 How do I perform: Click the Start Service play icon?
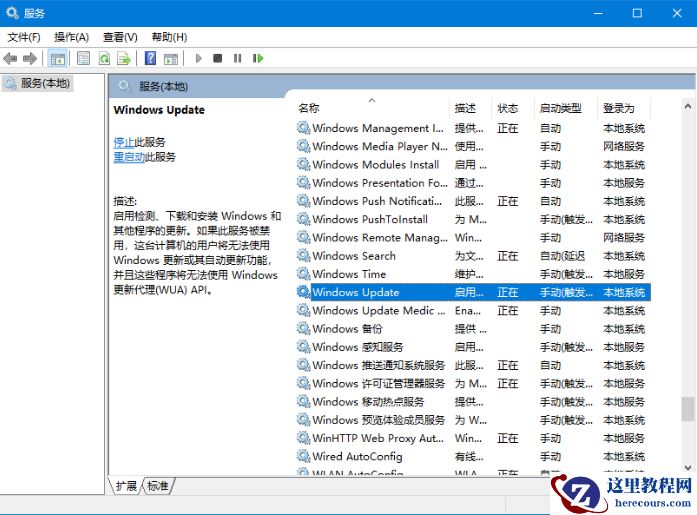[199, 58]
